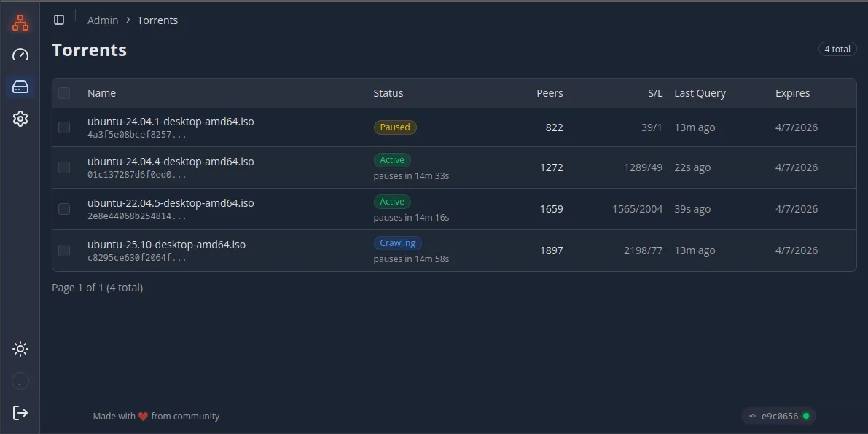This screenshot has width=868, height=434.
Task: Click the Admin breadcrumb link
Action: pyautogui.click(x=103, y=20)
